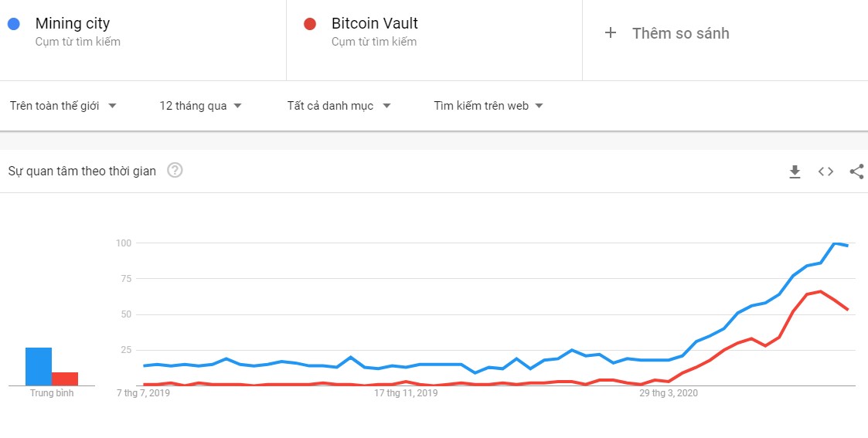
Task: Open the '12 tháng qua' time range dropdown
Action: [x=200, y=106]
